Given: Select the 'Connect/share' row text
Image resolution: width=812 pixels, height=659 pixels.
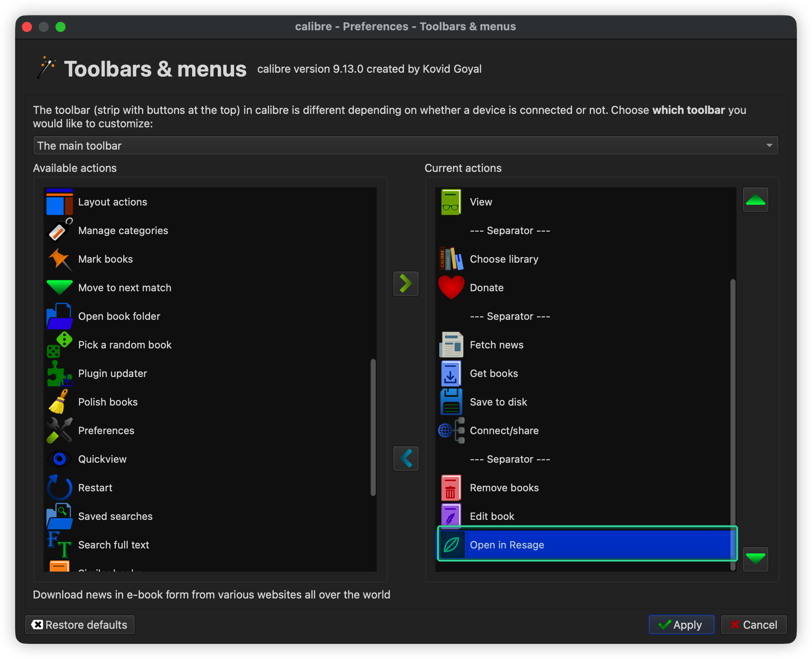Looking at the screenshot, I should pyautogui.click(x=504, y=431).
